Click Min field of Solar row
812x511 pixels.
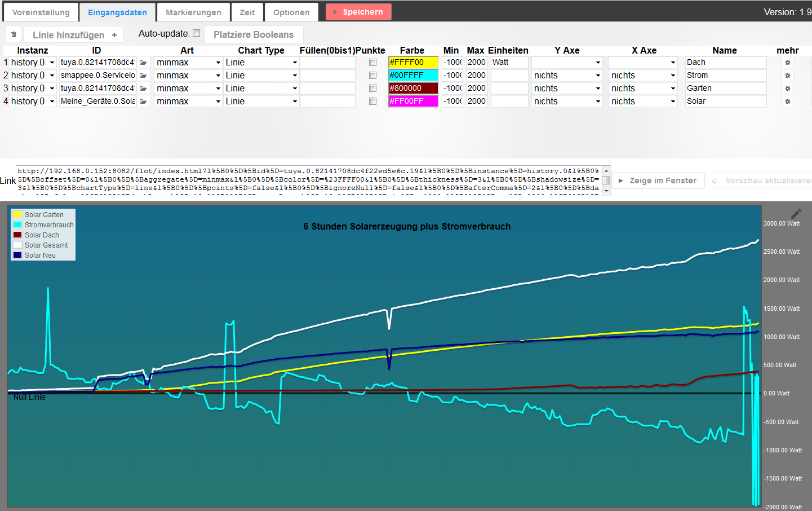pyautogui.click(x=452, y=102)
